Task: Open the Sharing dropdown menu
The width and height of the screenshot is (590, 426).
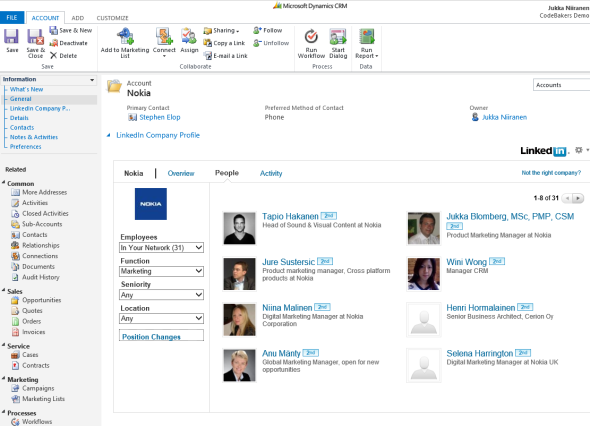Action: point(221,30)
